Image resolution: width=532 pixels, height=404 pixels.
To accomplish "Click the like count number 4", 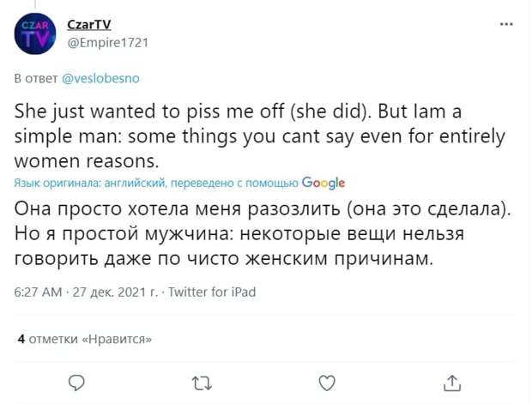I will 21,339.
